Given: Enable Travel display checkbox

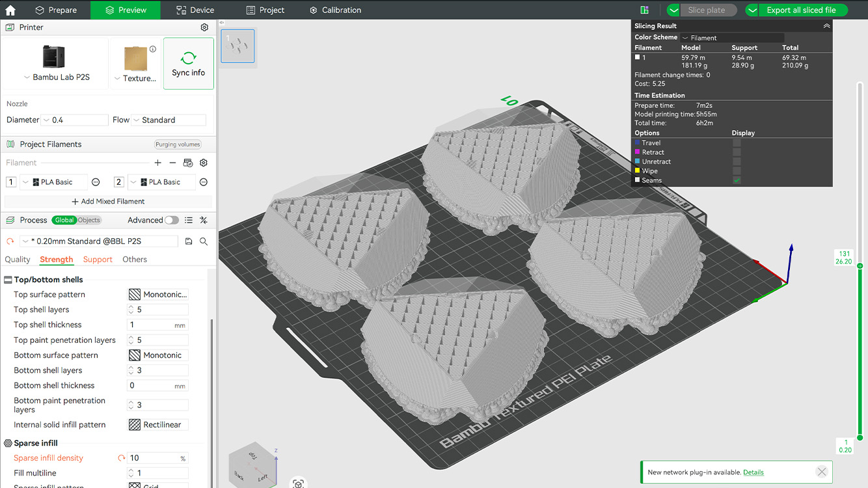Looking at the screenshot, I should pos(737,142).
